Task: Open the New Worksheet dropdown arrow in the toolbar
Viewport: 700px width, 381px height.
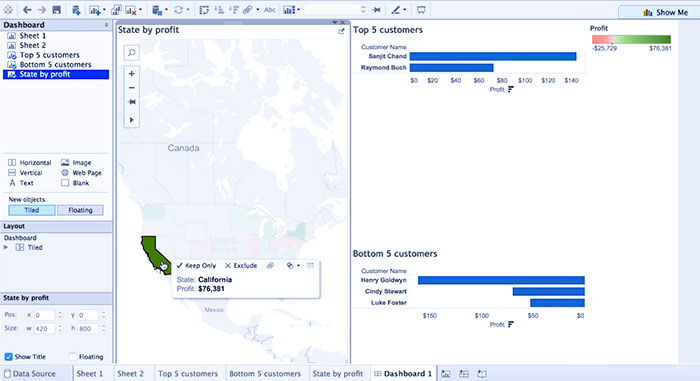Action: click(104, 9)
